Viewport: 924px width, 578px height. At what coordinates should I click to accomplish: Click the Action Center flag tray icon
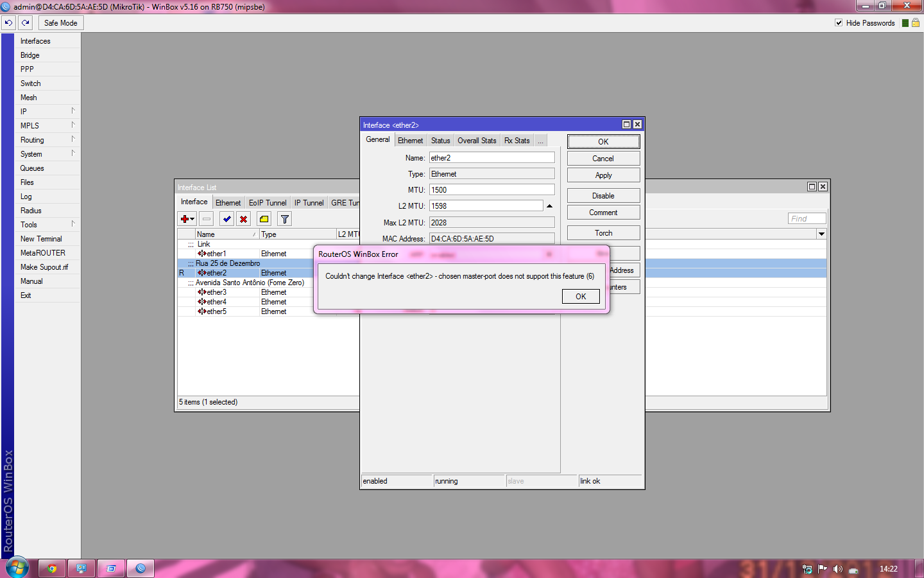tap(823, 569)
